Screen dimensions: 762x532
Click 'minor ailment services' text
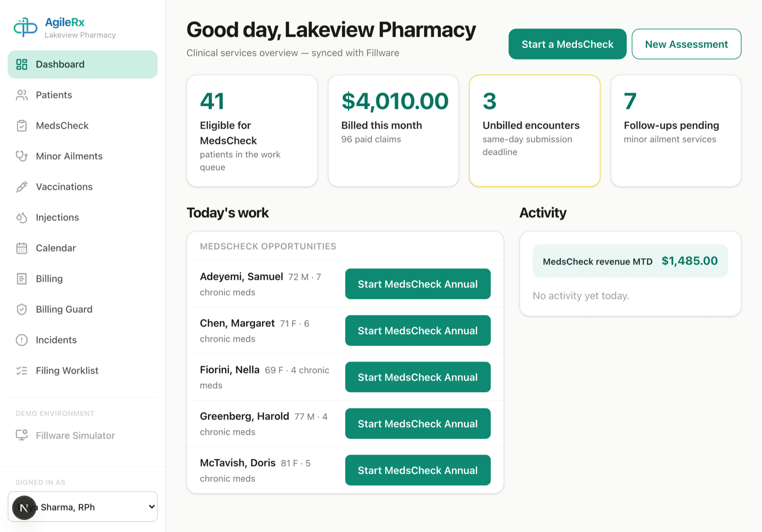[x=670, y=139]
